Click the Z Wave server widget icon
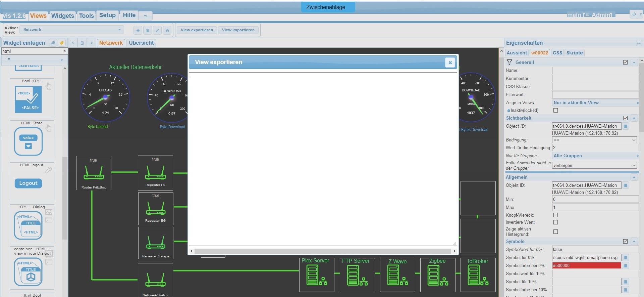The height and width of the screenshot is (297, 644). click(x=397, y=275)
